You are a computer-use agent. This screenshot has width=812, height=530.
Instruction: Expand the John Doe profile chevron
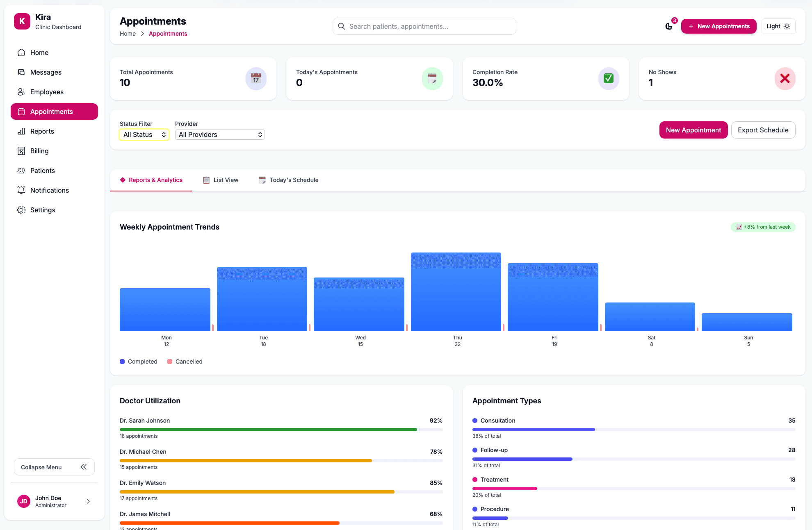[88, 501]
